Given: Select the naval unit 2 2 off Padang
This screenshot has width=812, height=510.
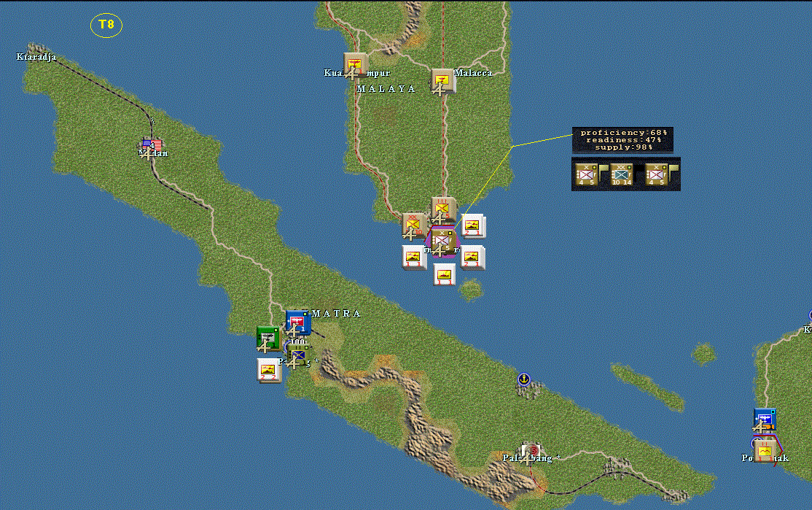Looking at the screenshot, I should (x=269, y=371).
